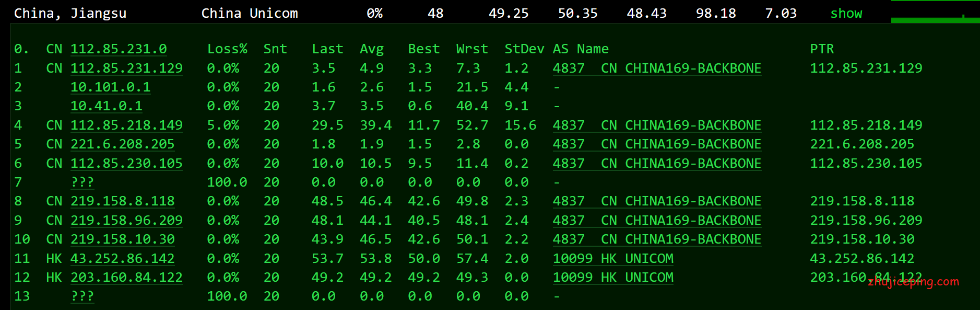Image resolution: width=980 pixels, height=310 pixels.
Task: Click the PTR column header
Action: 822,49
